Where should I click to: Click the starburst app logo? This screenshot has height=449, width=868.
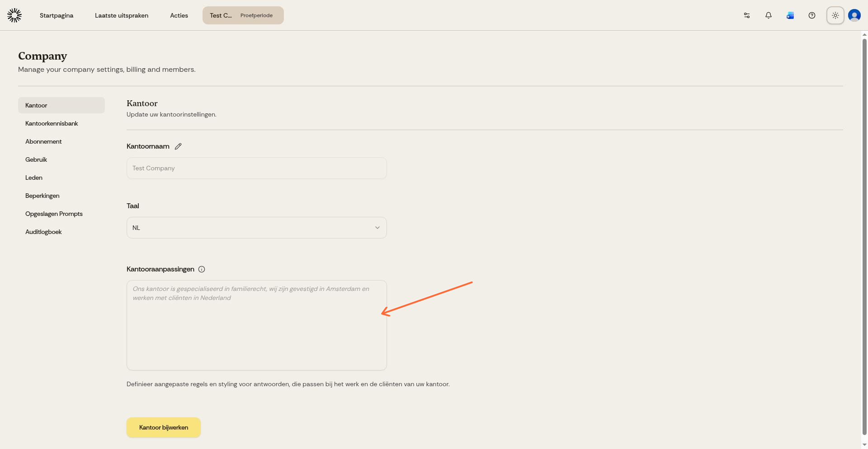pos(14,15)
